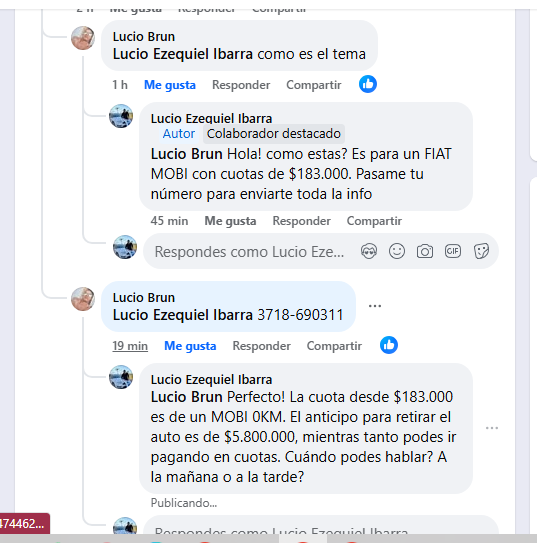Image resolution: width=537 pixels, height=543 pixels.
Task: Click like reaction on 'como es el tema'
Action: pyautogui.click(x=368, y=84)
